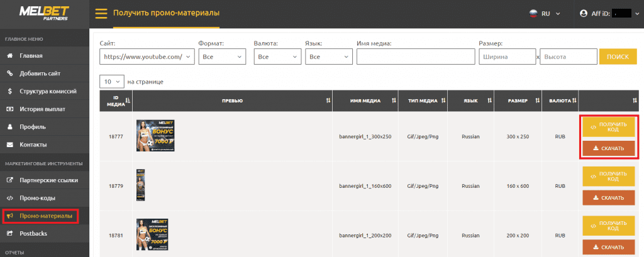Viewport: 644px width, 257px height.
Task: Click media ID 18779
Action: point(116,186)
